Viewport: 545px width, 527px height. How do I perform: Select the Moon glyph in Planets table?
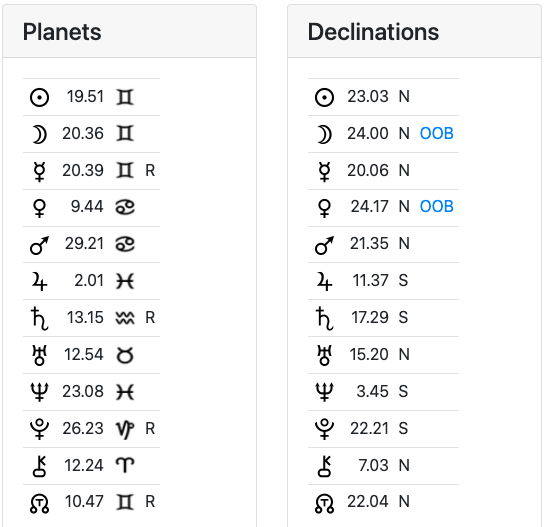(x=39, y=134)
